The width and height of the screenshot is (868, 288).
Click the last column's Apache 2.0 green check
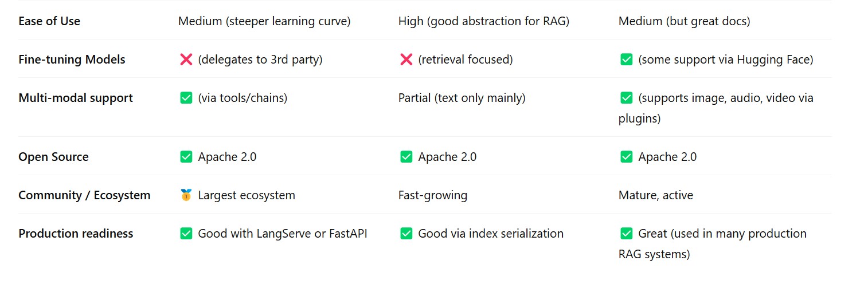click(626, 157)
